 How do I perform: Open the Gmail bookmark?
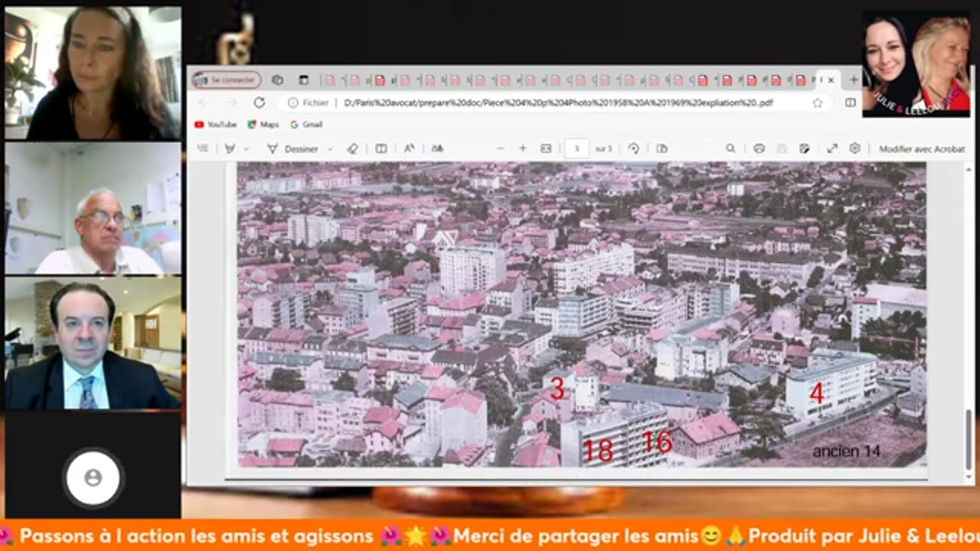coord(306,124)
